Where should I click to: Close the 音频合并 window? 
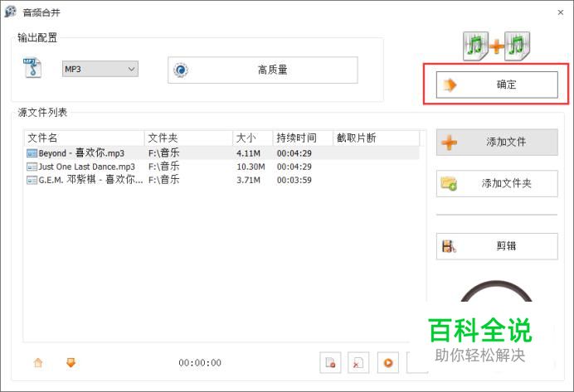pos(561,12)
